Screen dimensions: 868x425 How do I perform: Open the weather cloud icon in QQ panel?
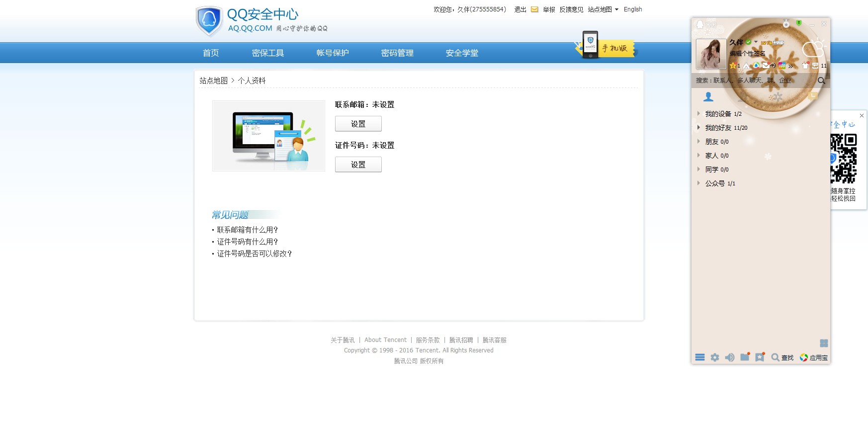click(x=814, y=48)
